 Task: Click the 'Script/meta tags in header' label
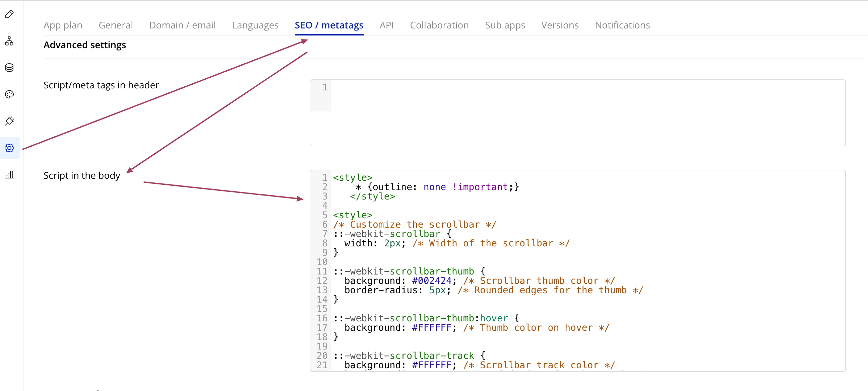click(101, 85)
